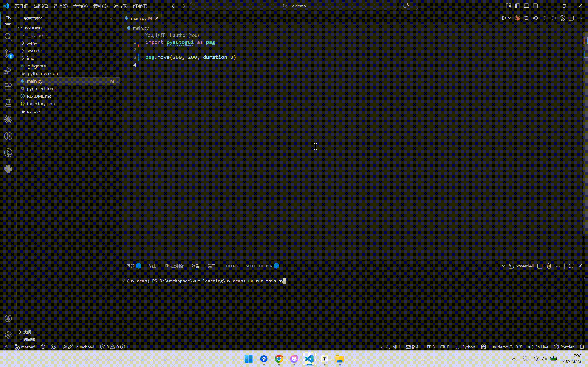Run Python file with play button
Viewport: 588px width, 367px height.
[504, 18]
